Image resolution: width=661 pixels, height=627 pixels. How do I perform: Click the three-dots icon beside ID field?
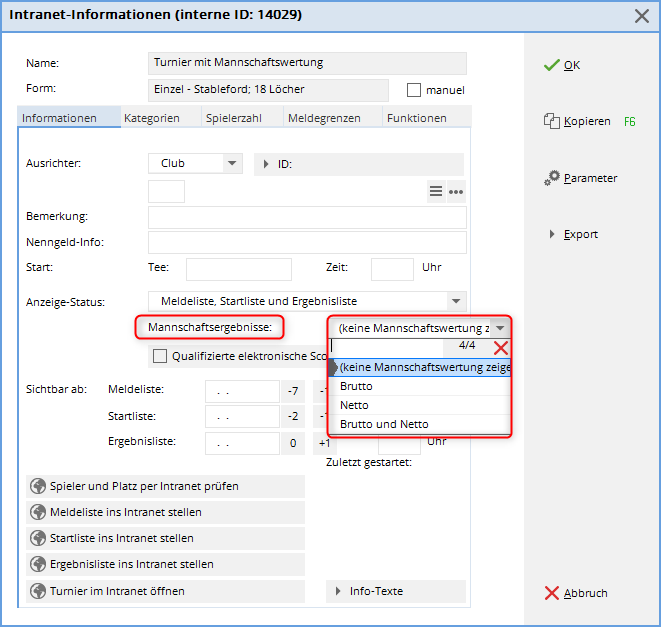[x=456, y=192]
